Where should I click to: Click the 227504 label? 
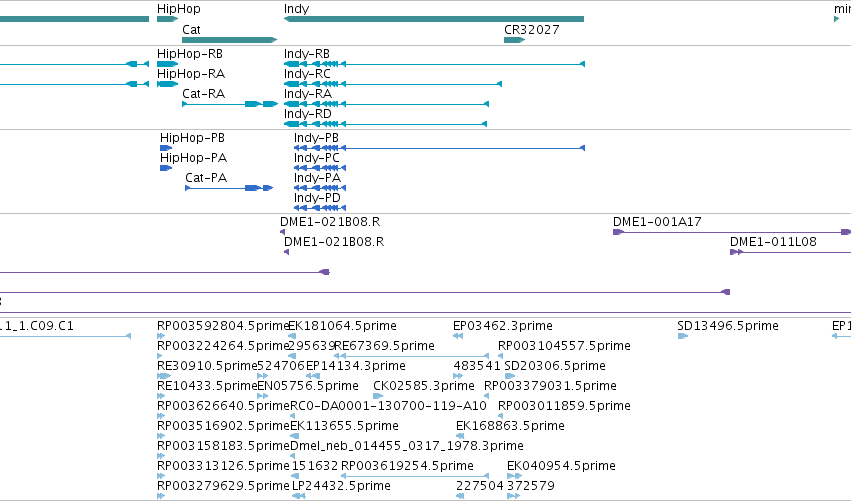(479, 487)
